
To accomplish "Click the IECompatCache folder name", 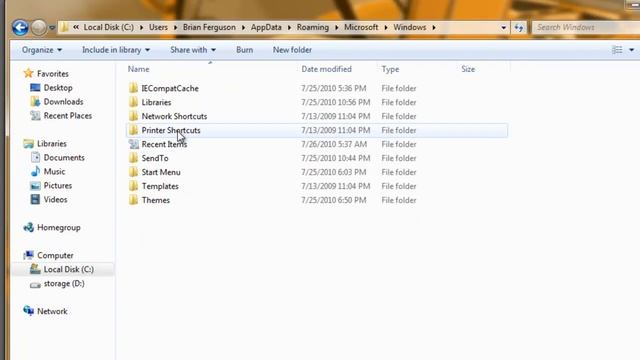I will coord(170,88).
